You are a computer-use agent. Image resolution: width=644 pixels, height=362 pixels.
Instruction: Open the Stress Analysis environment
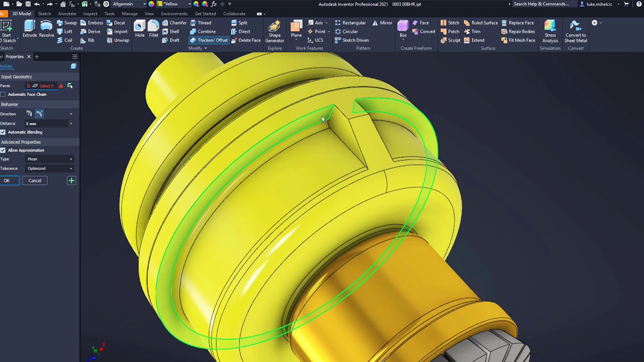coord(550,32)
